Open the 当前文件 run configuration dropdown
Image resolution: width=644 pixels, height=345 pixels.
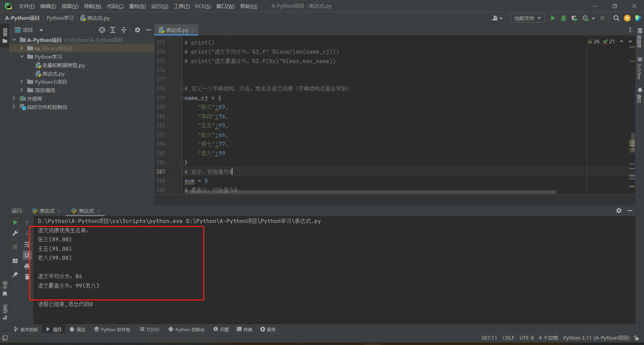click(527, 18)
